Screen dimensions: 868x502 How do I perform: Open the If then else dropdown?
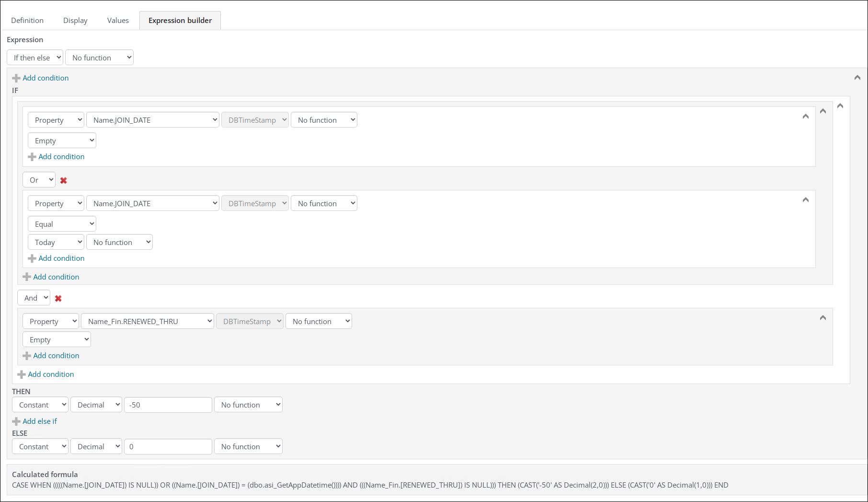pos(35,58)
